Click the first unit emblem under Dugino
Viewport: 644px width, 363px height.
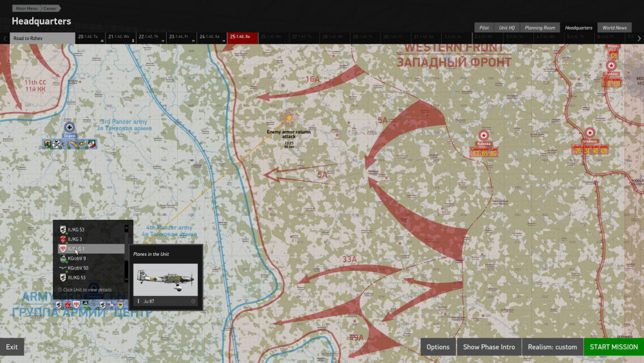pos(48,144)
